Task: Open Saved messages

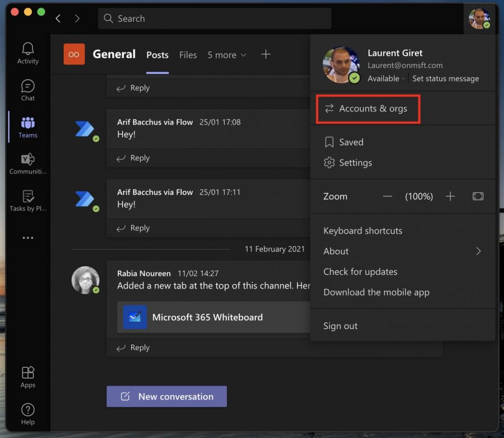Action: pyautogui.click(x=344, y=142)
